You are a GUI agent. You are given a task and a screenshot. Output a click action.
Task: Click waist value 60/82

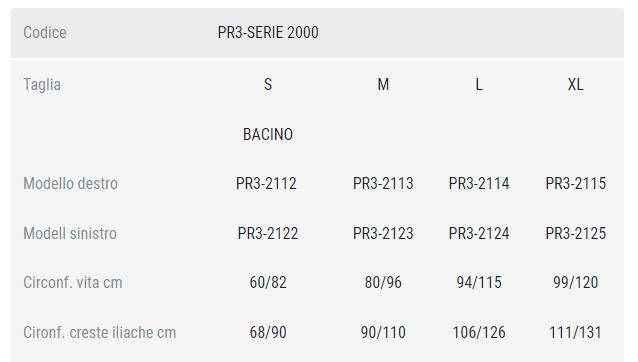268,282
